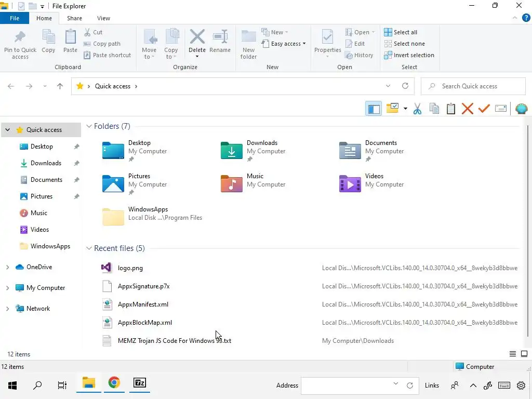Screen dimensions: 532x399
Task: Toggle the navigation pane toolbar icon
Action: (374, 109)
